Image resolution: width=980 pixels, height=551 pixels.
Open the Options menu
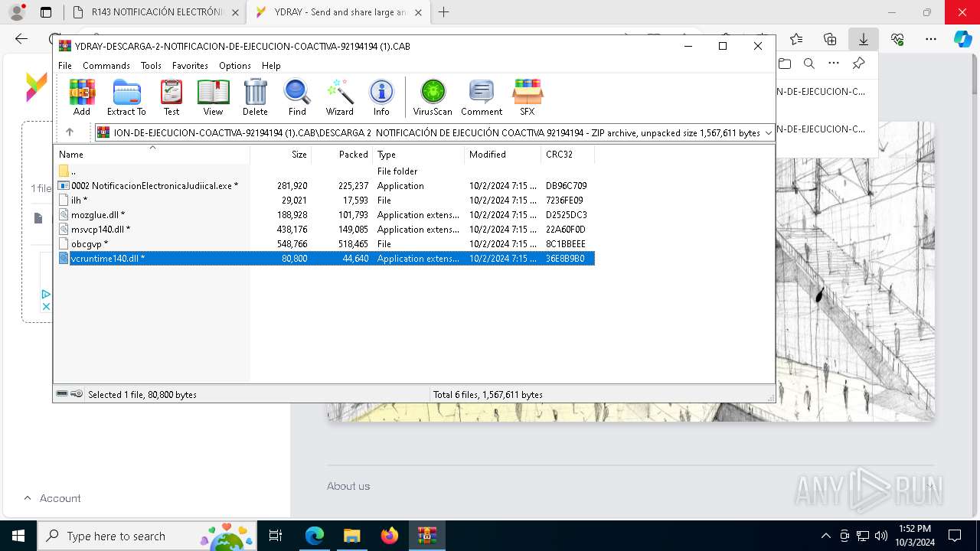click(x=235, y=66)
